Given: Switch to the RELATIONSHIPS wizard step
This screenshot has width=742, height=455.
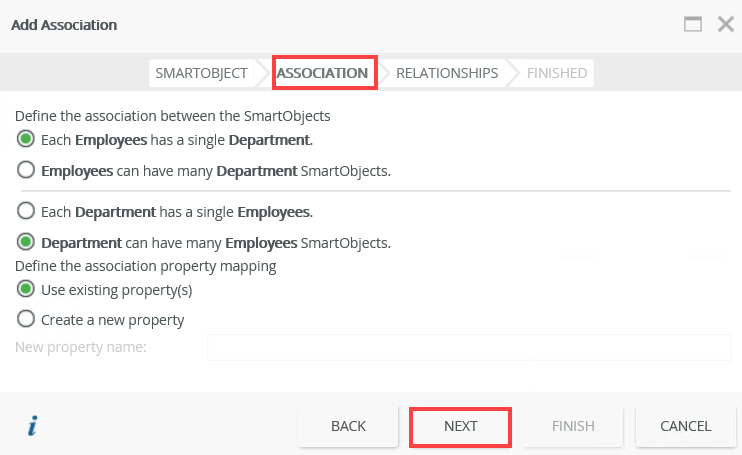Looking at the screenshot, I should [x=446, y=73].
